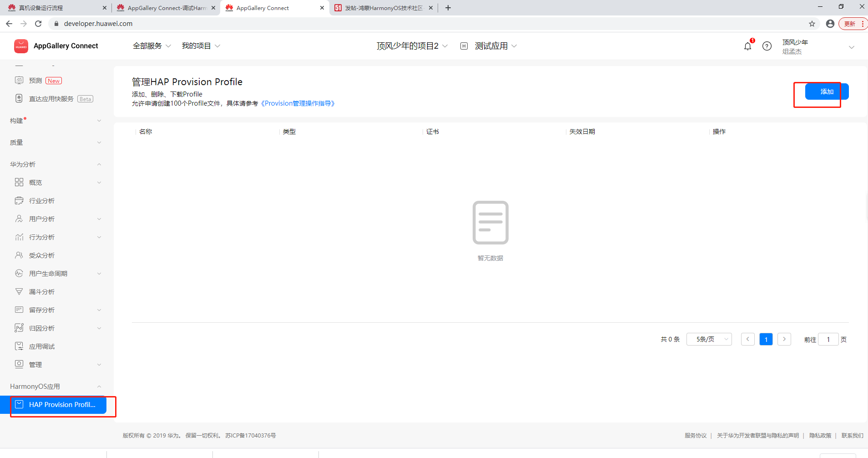Expand the user account menu chevron
This screenshot has height=458, width=868.
tap(852, 47)
